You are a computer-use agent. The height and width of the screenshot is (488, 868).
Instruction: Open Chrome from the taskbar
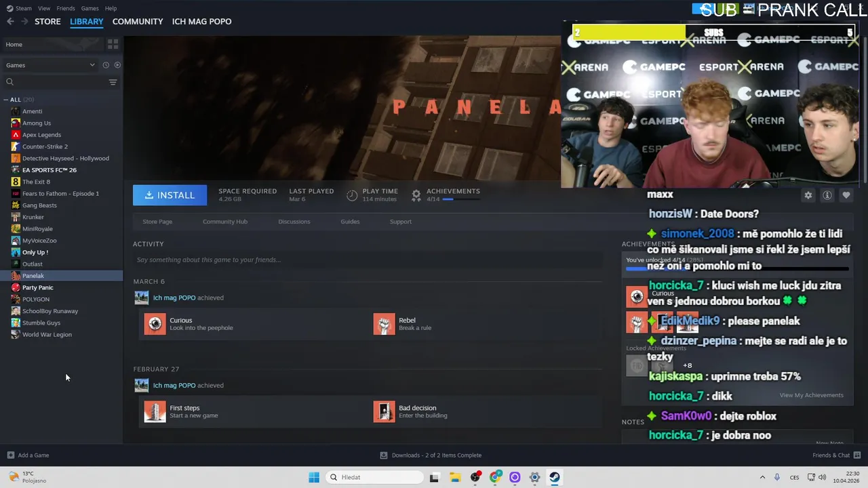(494, 477)
